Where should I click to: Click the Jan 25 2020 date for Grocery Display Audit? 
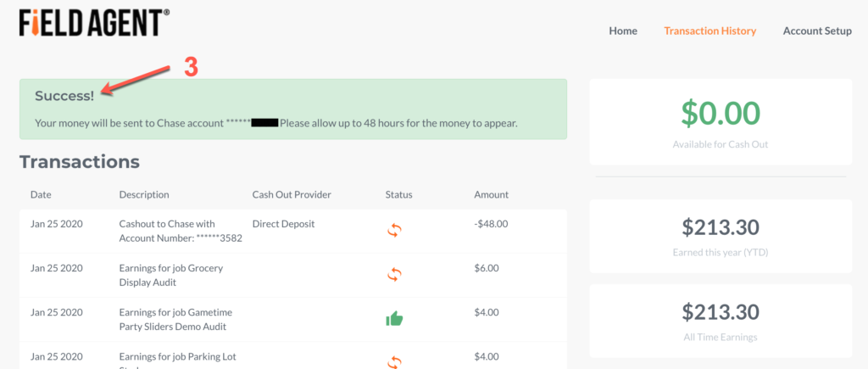pos(57,268)
